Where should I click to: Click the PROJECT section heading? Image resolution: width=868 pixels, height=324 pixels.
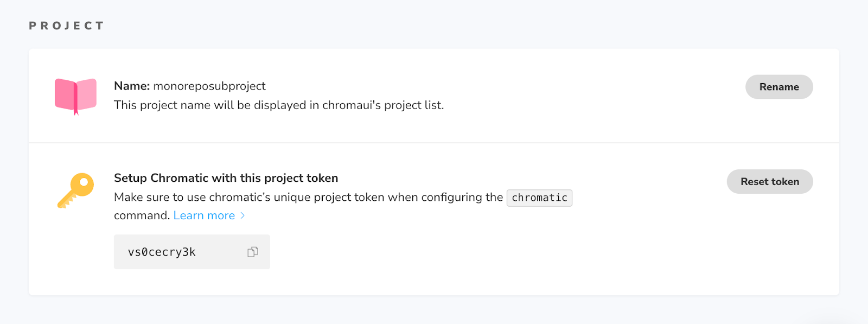[x=66, y=26]
